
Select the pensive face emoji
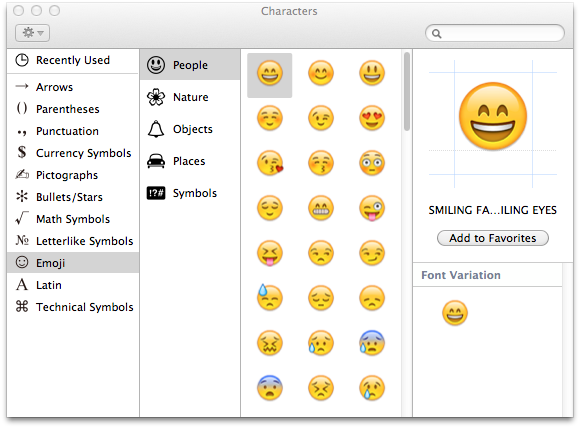point(321,298)
